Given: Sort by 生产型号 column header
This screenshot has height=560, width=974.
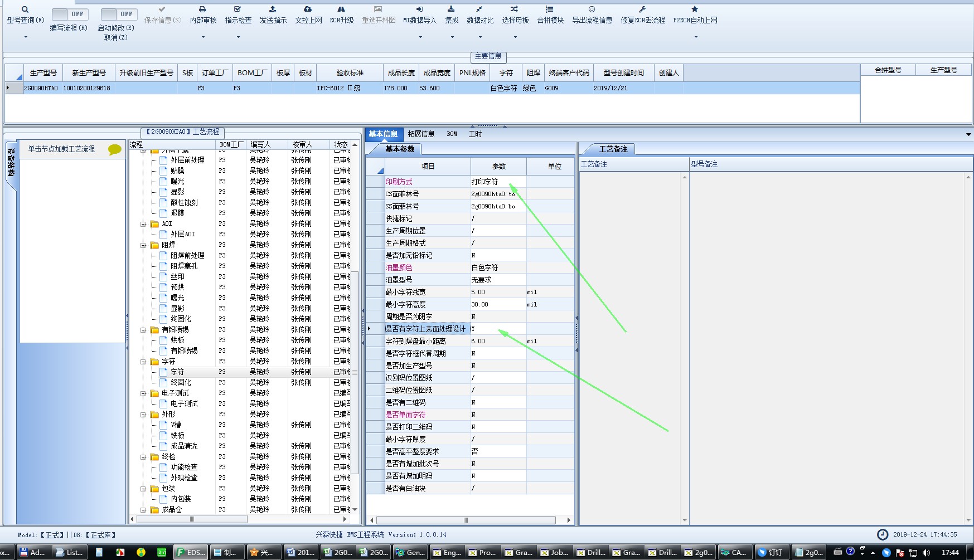Looking at the screenshot, I should (x=43, y=73).
